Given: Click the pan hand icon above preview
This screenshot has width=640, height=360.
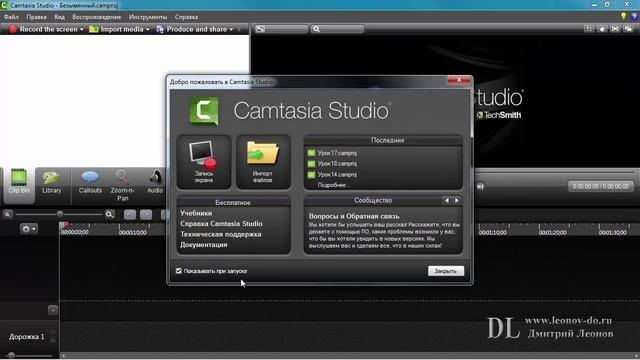Looking at the screenshot, I should coord(602,29).
